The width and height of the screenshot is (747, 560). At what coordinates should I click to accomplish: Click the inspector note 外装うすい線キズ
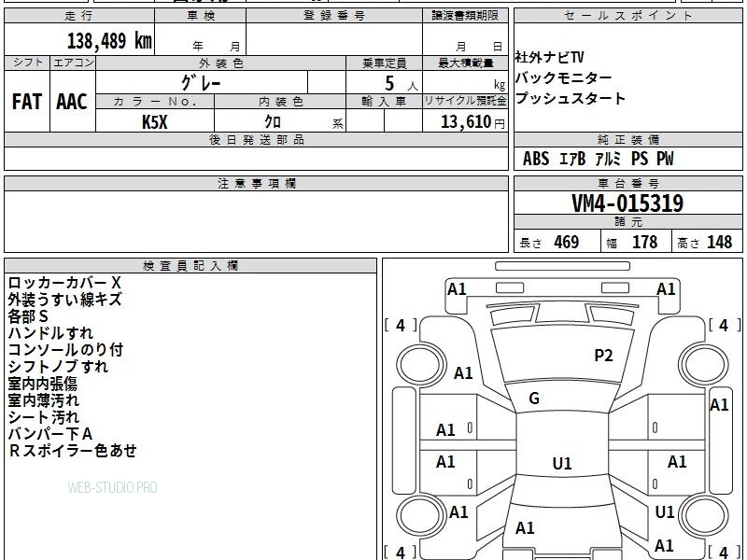pyautogui.click(x=64, y=300)
